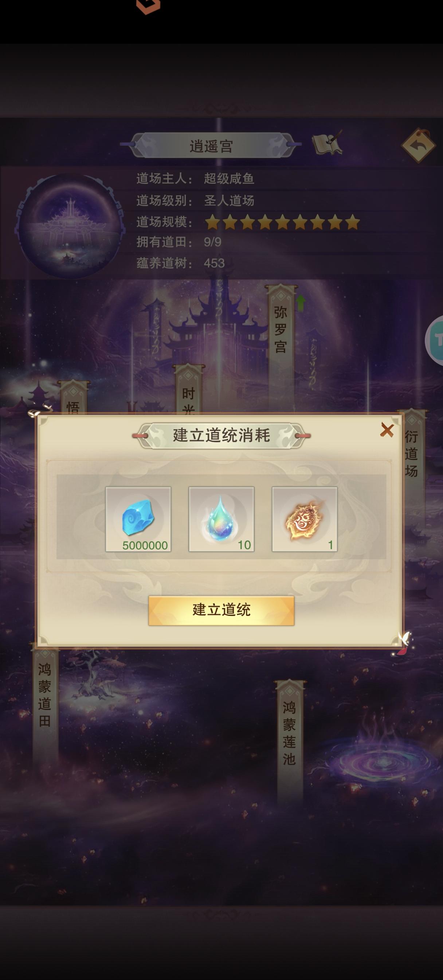The height and width of the screenshot is (980, 443).
Task: Select the flaming golden seal item
Action: coord(305,519)
